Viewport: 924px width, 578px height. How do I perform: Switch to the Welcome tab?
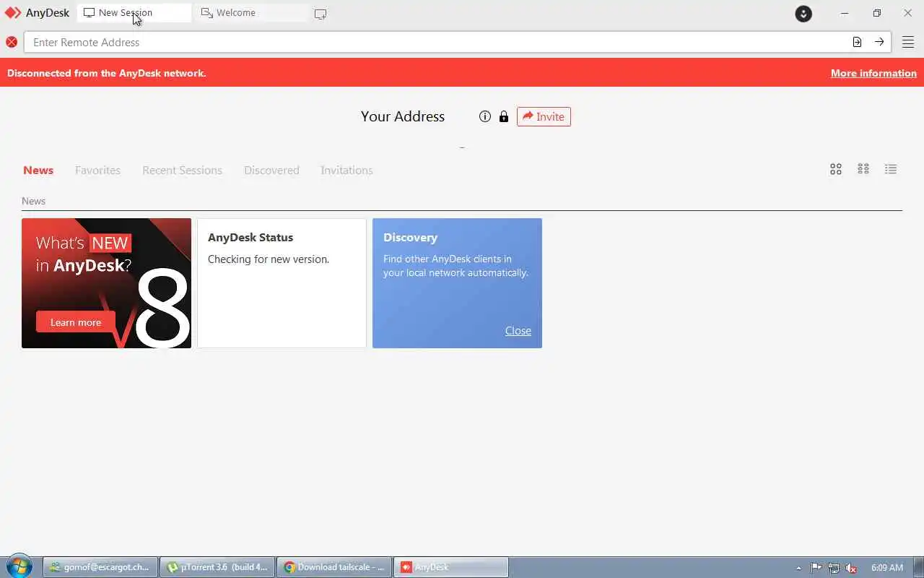coord(251,13)
